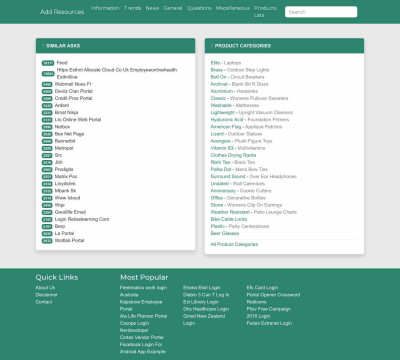Open the Feed similar ask
Viewport: 400px width, 360px height.
coord(62,63)
